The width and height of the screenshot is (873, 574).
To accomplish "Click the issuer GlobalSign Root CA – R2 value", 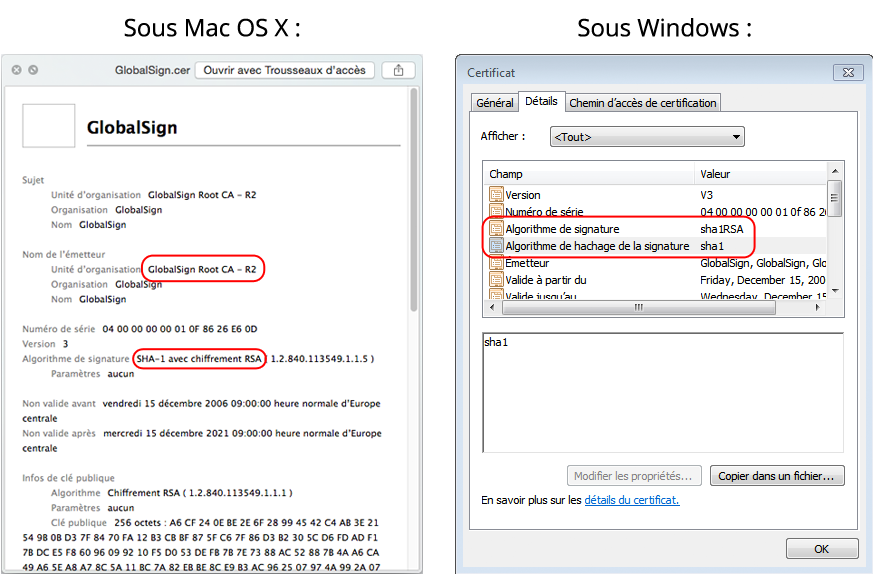I will [202, 269].
